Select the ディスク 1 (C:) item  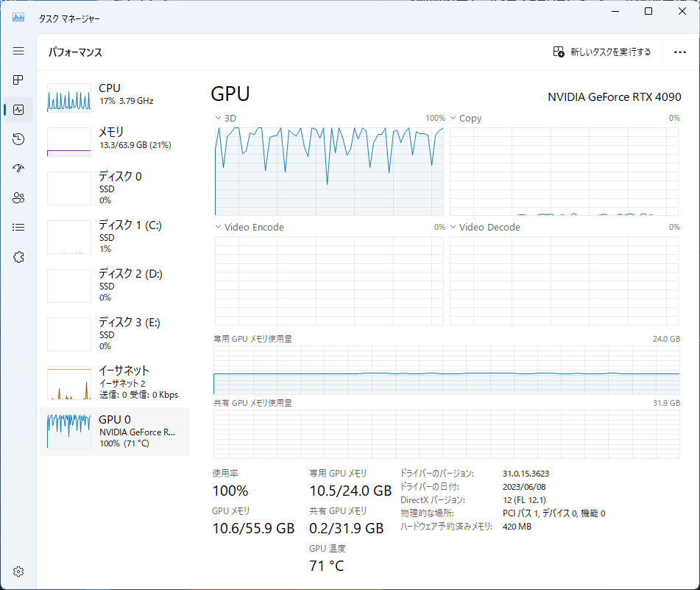tap(115, 236)
